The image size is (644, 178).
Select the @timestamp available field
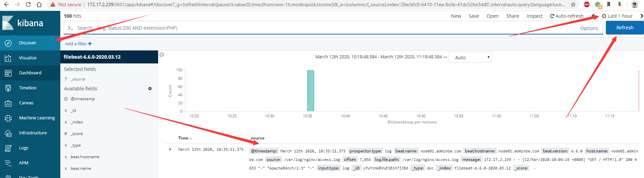tap(82, 99)
